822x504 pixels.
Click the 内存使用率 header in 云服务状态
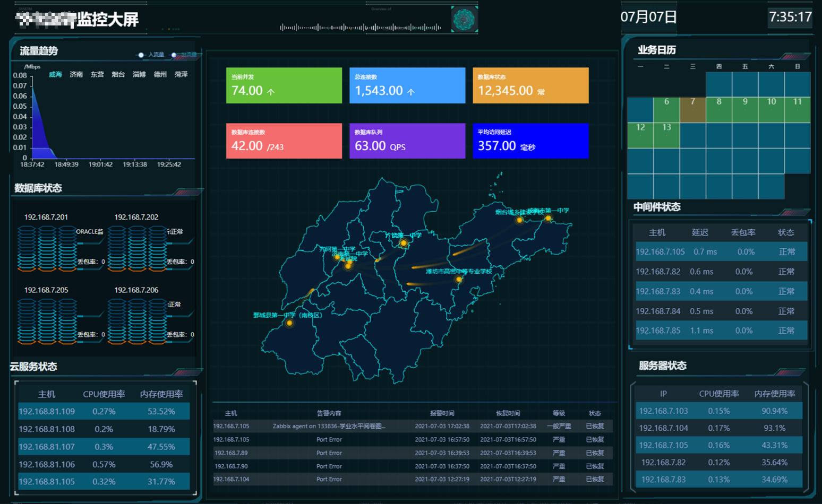pos(161,394)
